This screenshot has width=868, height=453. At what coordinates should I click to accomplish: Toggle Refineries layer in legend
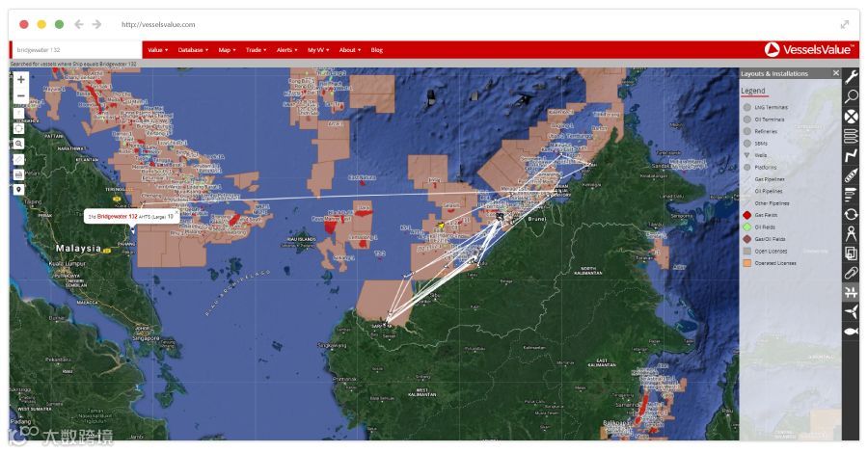[760, 131]
